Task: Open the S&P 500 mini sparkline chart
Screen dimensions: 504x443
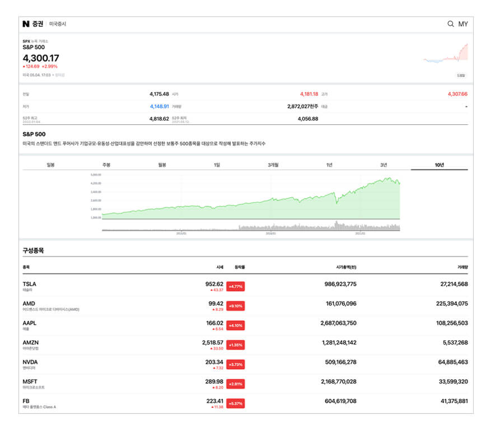Action: pos(446,53)
